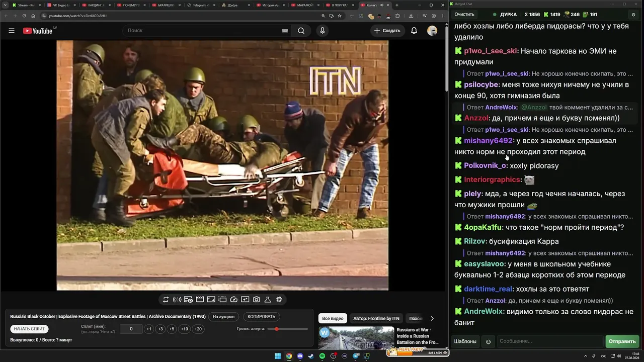Open Шаблоны templates in chat
644x362 pixels.
pyautogui.click(x=465, y=341)
